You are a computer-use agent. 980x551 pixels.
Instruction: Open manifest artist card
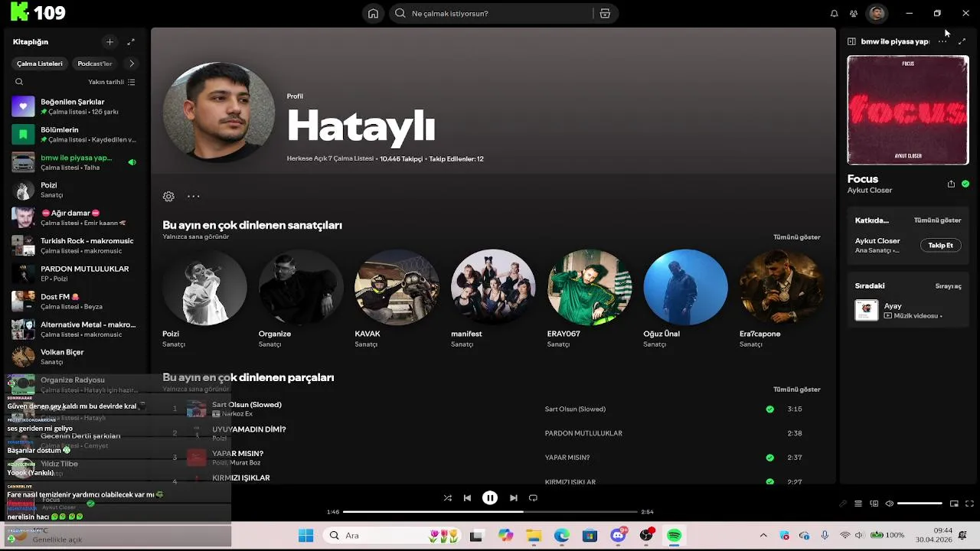point(493,298)
